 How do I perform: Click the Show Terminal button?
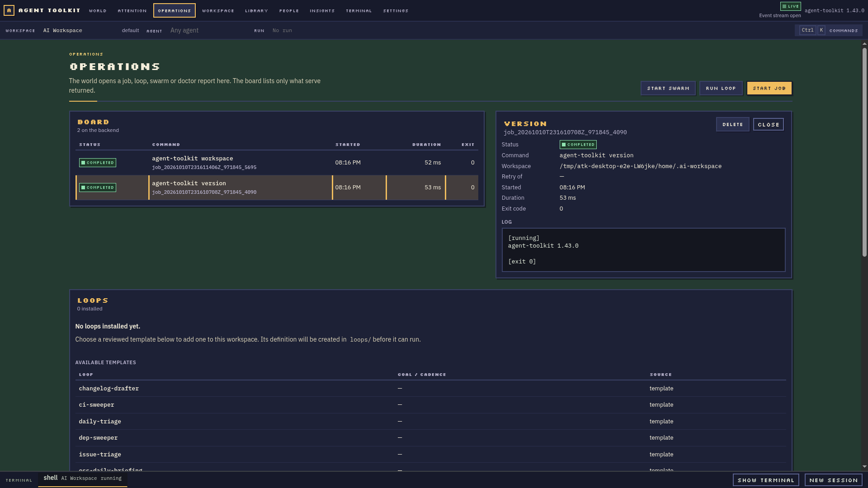click(765, 480)
